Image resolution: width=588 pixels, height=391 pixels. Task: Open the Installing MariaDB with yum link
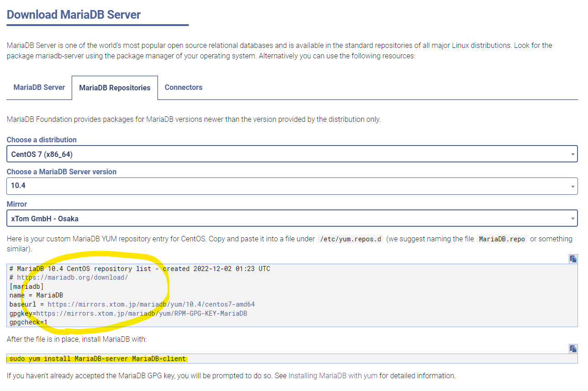[333, 376]
